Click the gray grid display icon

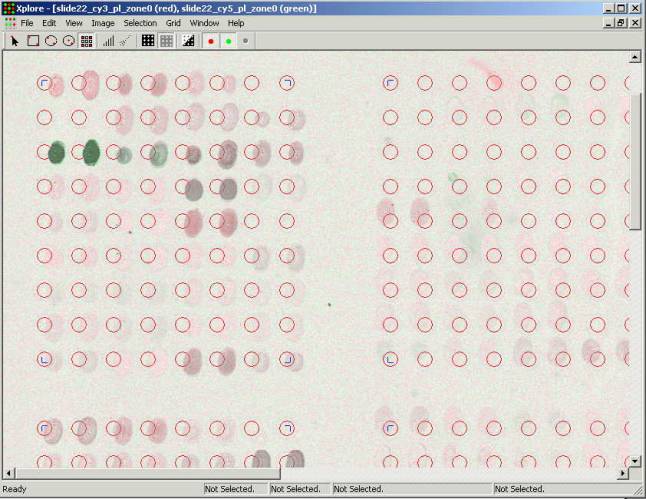(167, 41)
